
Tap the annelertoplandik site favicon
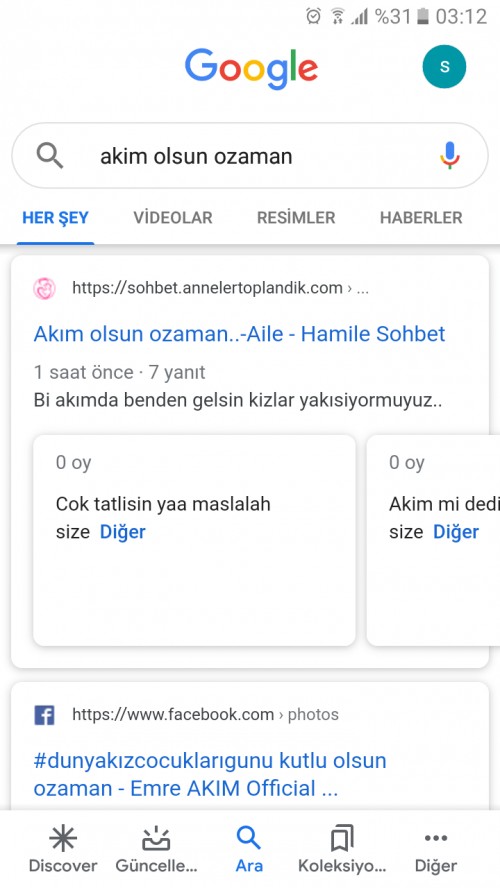point(44,288)
